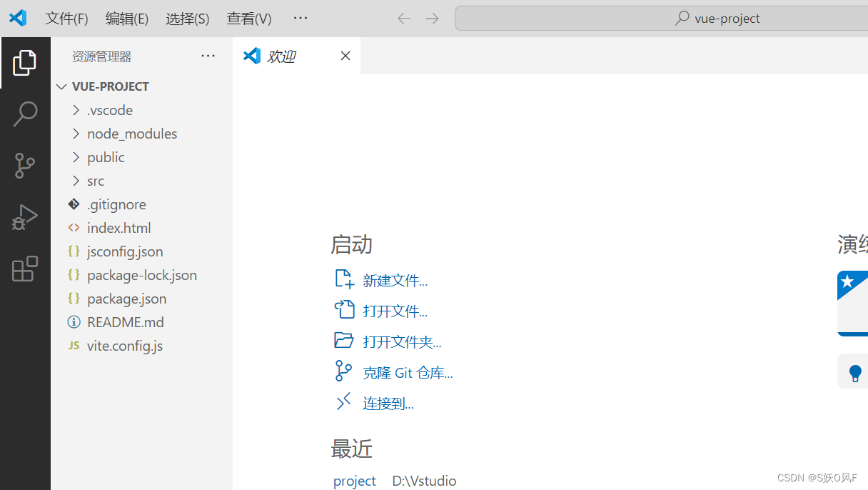868x490 pixels.
Task: Open the 编辑(E) menu
Action: tap(127, 19)
